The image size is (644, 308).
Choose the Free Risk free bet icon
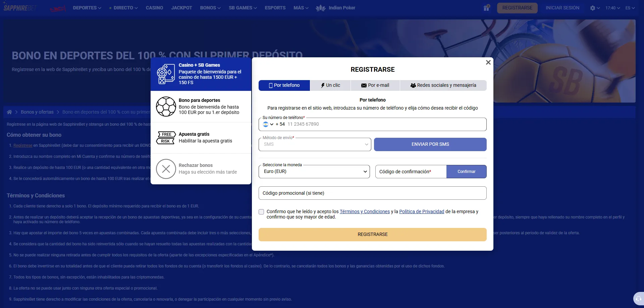coord(166,138)
